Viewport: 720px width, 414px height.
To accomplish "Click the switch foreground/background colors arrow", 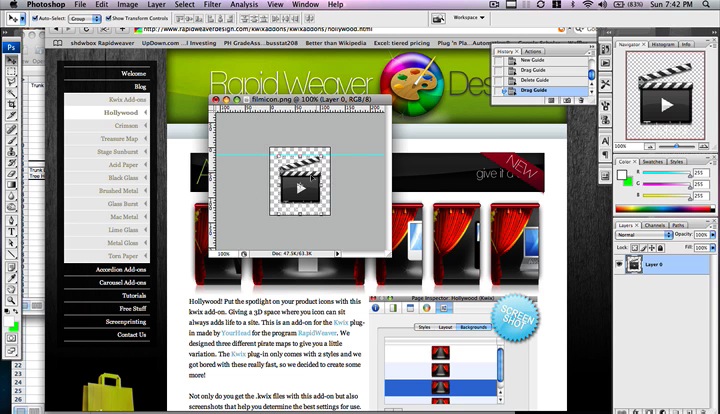I will coord(16,311).
